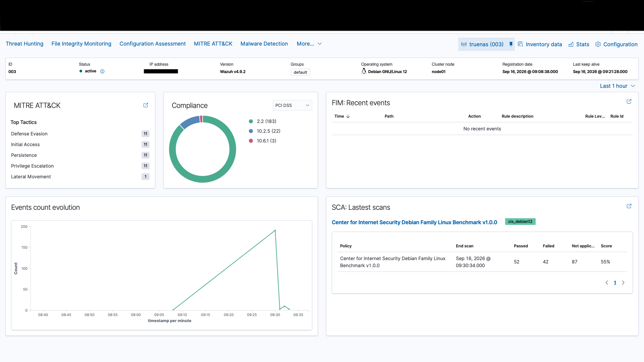Open File Integrity Monitoring tab
The image size is (644, 362).
82,44
